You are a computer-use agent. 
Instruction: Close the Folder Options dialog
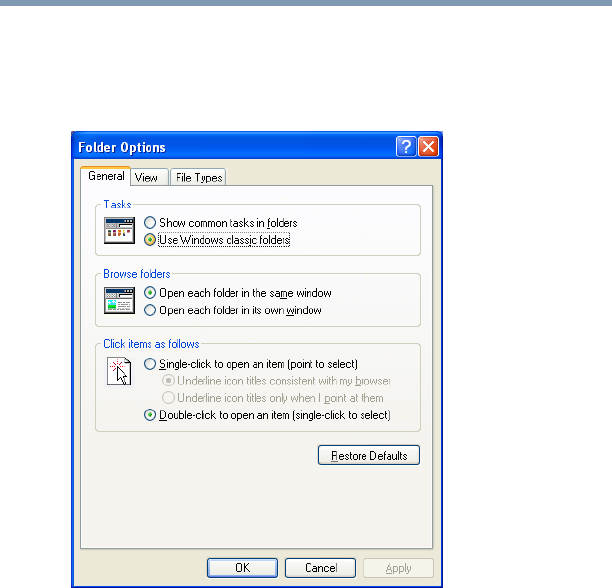coord(428,147)
